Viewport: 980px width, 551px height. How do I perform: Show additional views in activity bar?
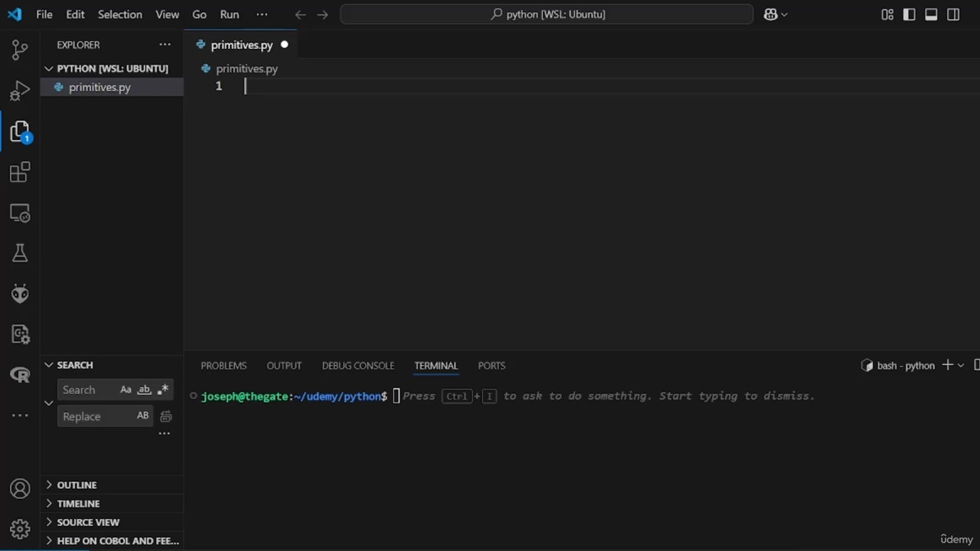20,416
